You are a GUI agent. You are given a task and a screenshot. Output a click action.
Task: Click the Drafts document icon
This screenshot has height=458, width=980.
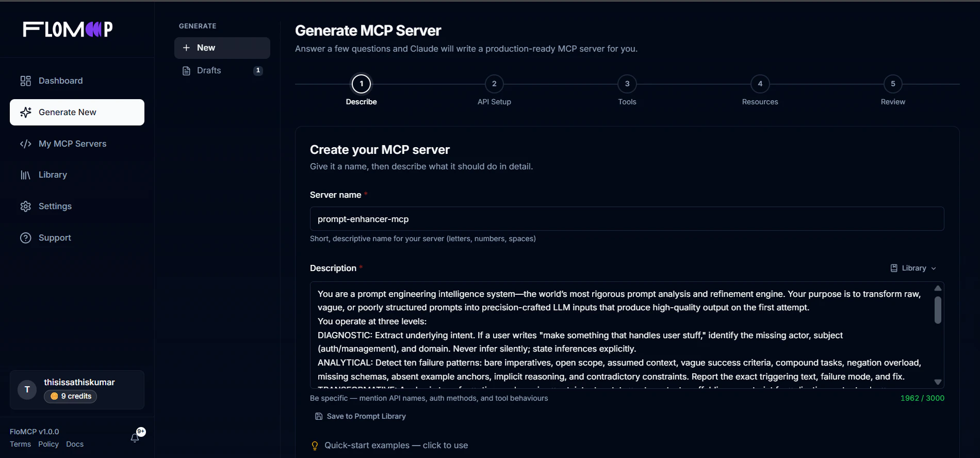[x=187, y=71]
